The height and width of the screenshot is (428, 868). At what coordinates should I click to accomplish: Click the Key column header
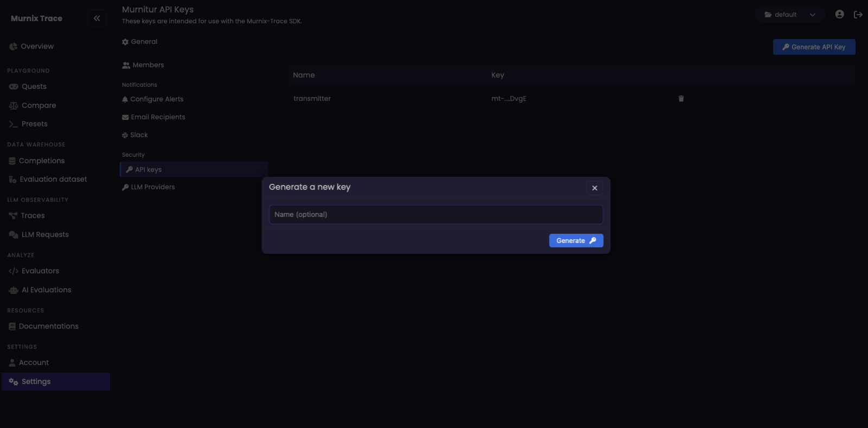497,75
